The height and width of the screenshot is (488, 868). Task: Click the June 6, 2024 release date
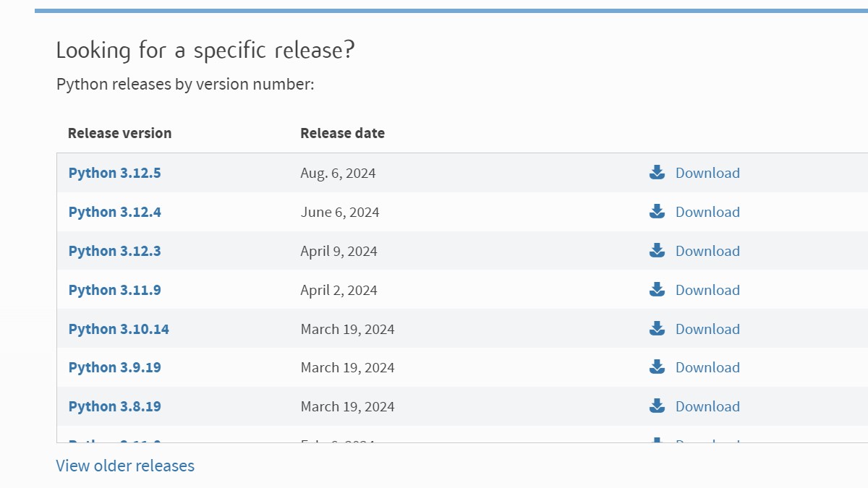coord(340,213)
